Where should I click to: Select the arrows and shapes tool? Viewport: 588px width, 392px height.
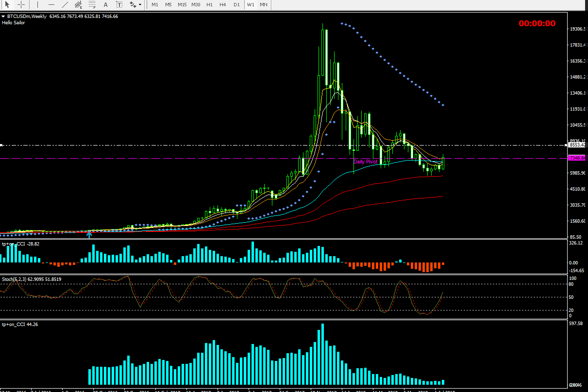(133, 4)
